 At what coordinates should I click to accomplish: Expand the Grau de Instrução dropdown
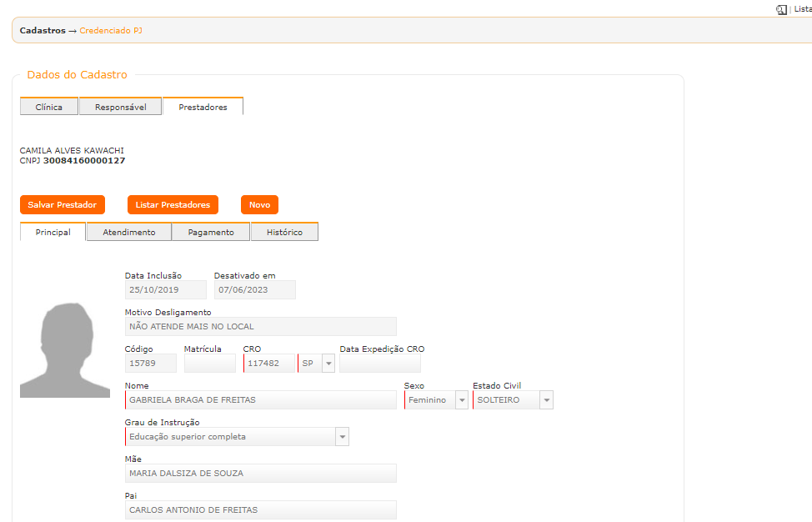(x=343, y=437)
